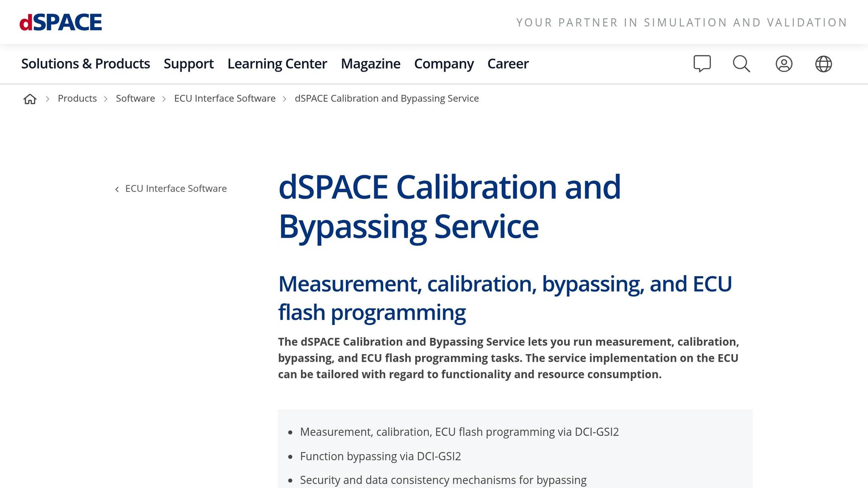Open the Support menu
The image size is (868, 488).
tap(188, 64)
